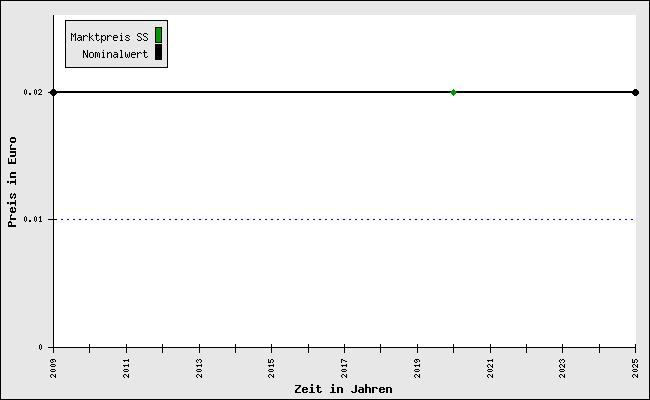This screenshot has height=400, width=650.
Task: Click the 2025 x-axis label
Action: (x=635, y=368)
